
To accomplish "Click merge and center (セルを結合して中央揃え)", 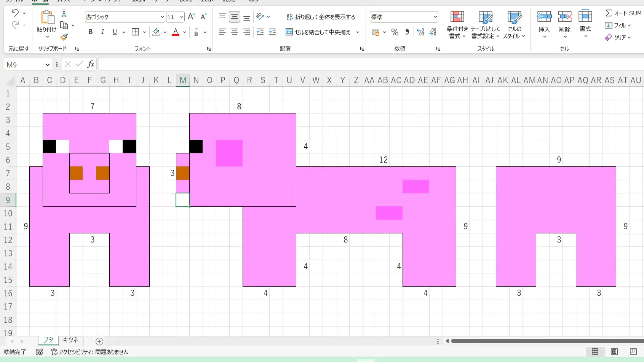I will (x=318, y=32).
